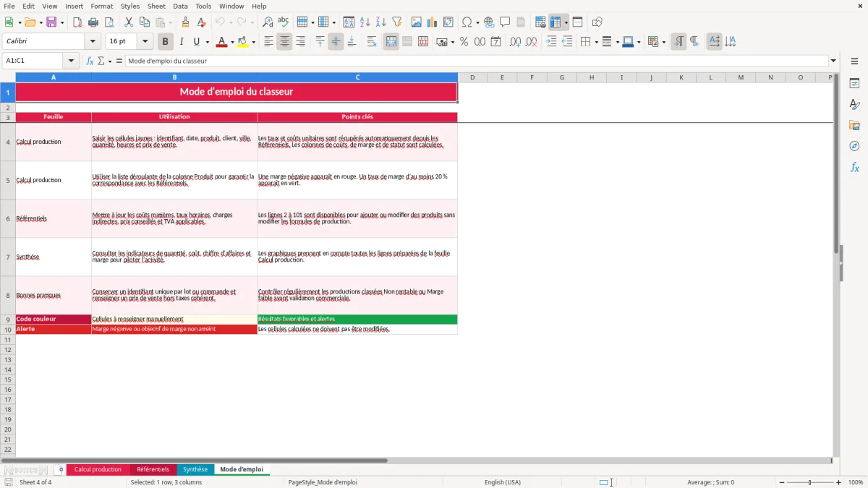Open the sidebar Gallery icon
The image size is (868, 488).
854,126
